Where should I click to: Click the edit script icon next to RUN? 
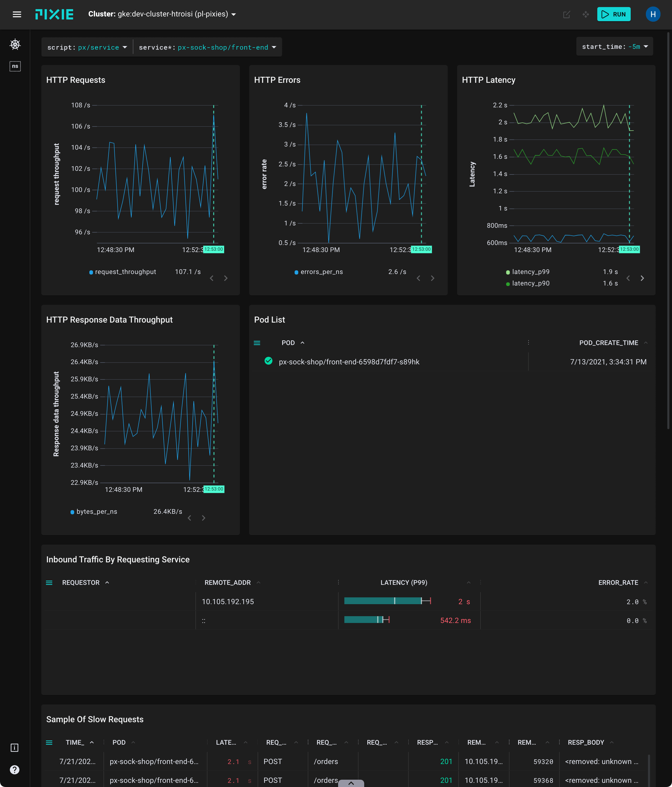(567, 14)
